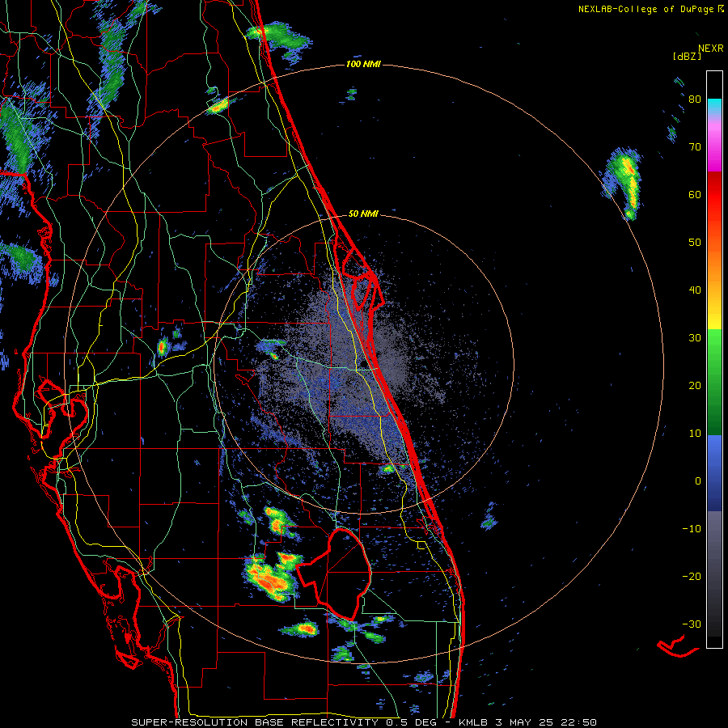Viewport: 728px width, 728px height.
Task: Click the 50 value on the dBZ scale
Action: (695, 243)
